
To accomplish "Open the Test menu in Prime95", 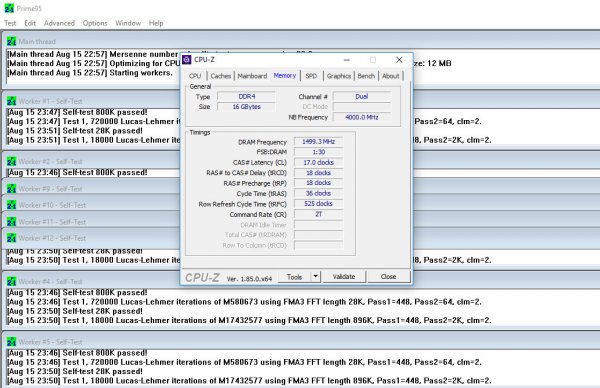I will (x=10, y=23).
